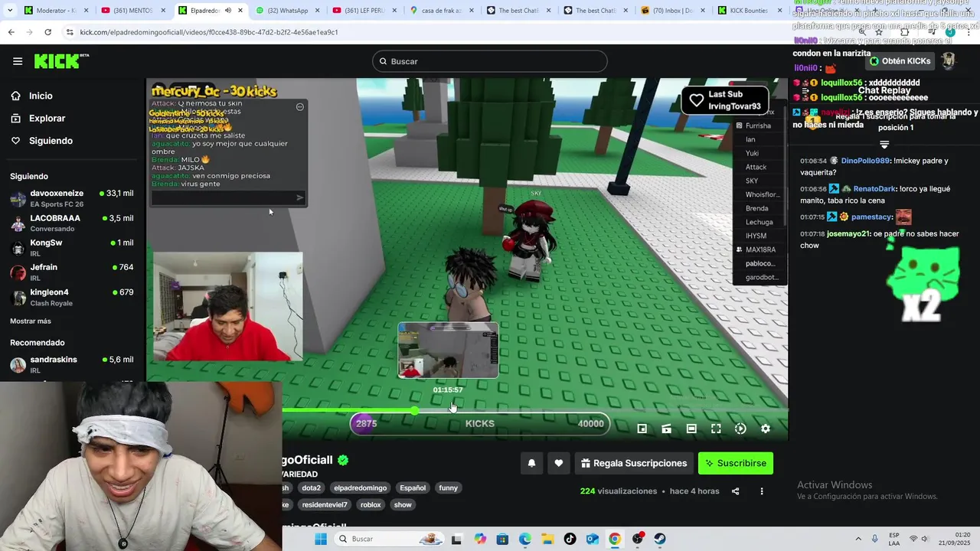Click the residenteviel7 tag

pos(325,504)
